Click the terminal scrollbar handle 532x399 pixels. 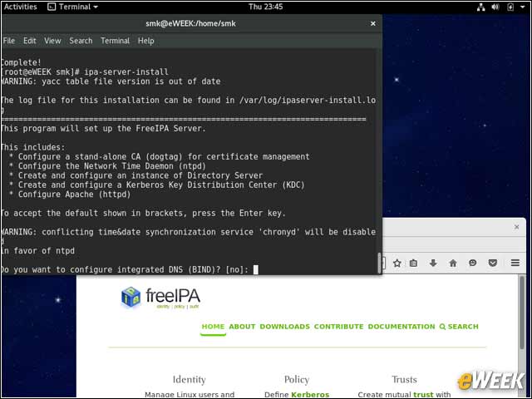click(379, 263)
